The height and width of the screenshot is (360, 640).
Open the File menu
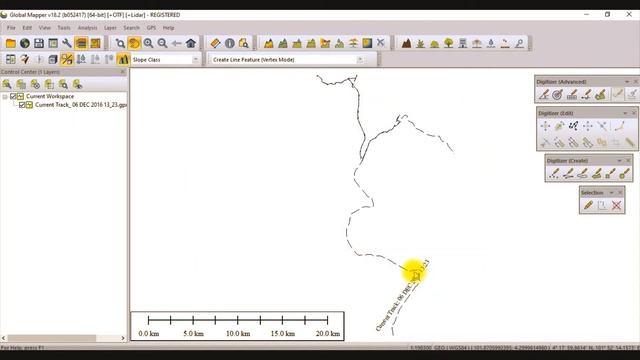point(11,28)
